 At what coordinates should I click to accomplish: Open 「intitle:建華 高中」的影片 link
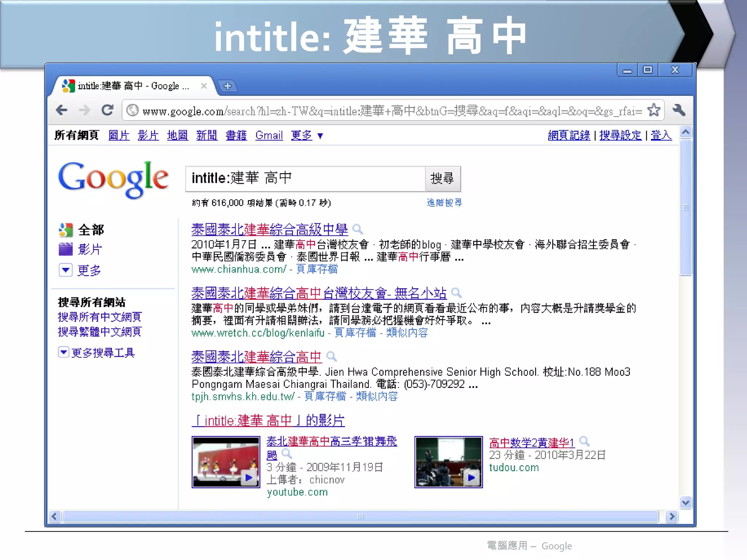(x=268, y=420)
